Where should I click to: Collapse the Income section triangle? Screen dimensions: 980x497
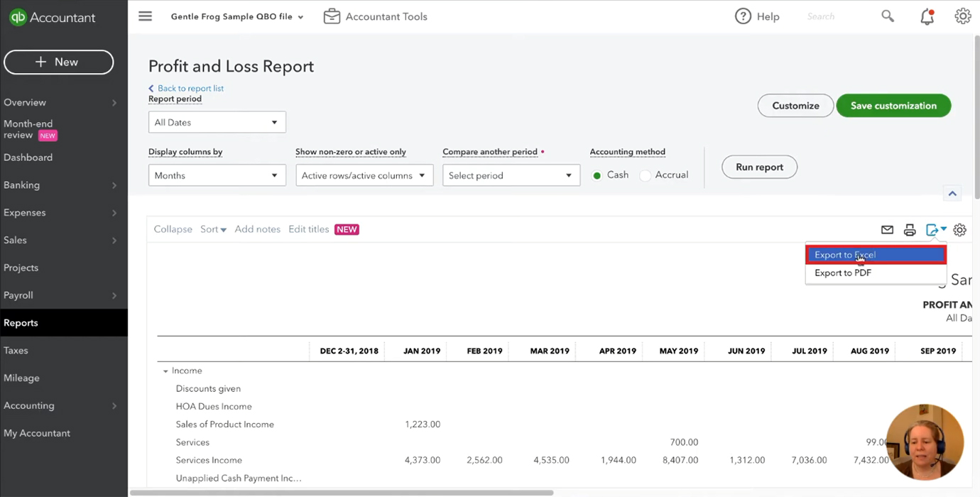(x=165, y=371)
